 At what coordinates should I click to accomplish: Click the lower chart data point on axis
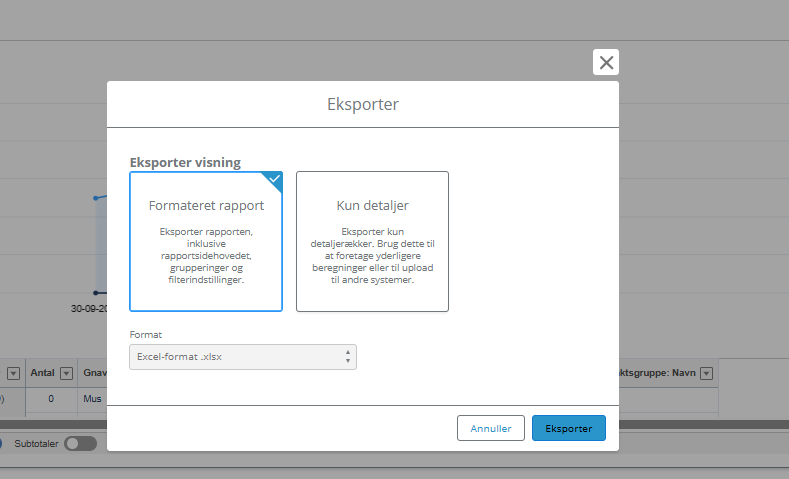(96, 293)
